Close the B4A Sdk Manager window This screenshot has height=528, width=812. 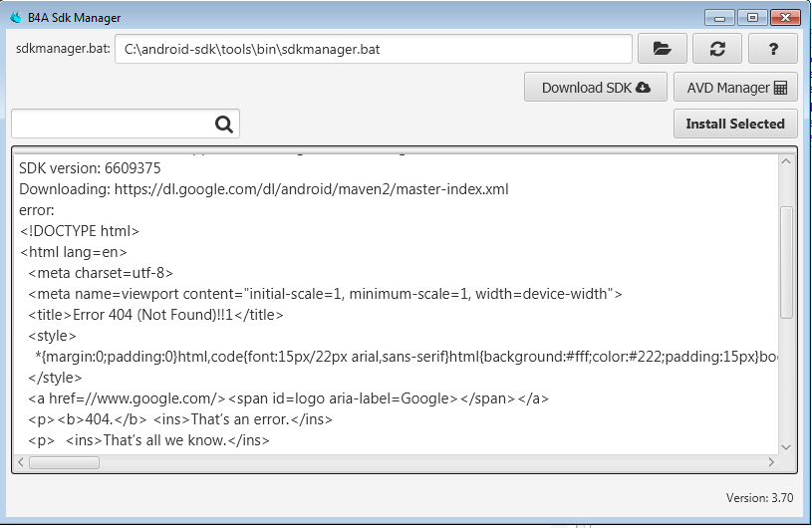pyautogui.click(x=783, y=17)
